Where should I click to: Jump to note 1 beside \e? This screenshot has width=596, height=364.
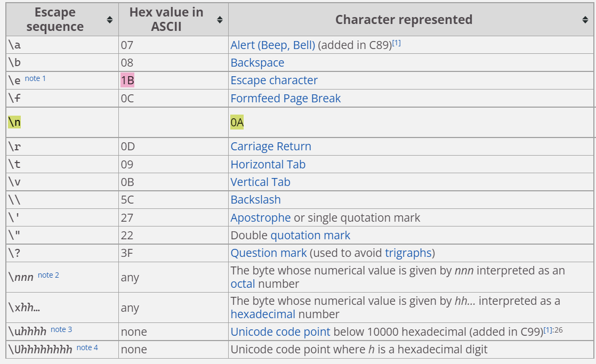pos(35,78)
